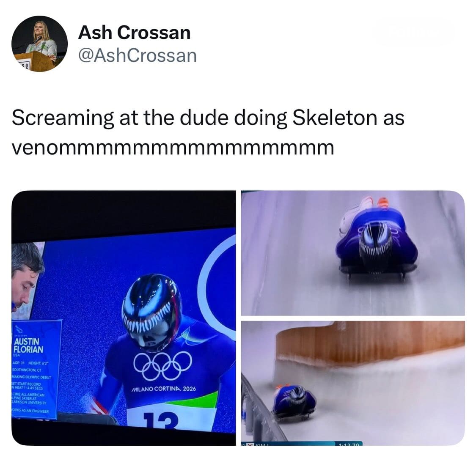Click the Ash Crossan display name
The image size is (476, 458).
click(134, 33)
